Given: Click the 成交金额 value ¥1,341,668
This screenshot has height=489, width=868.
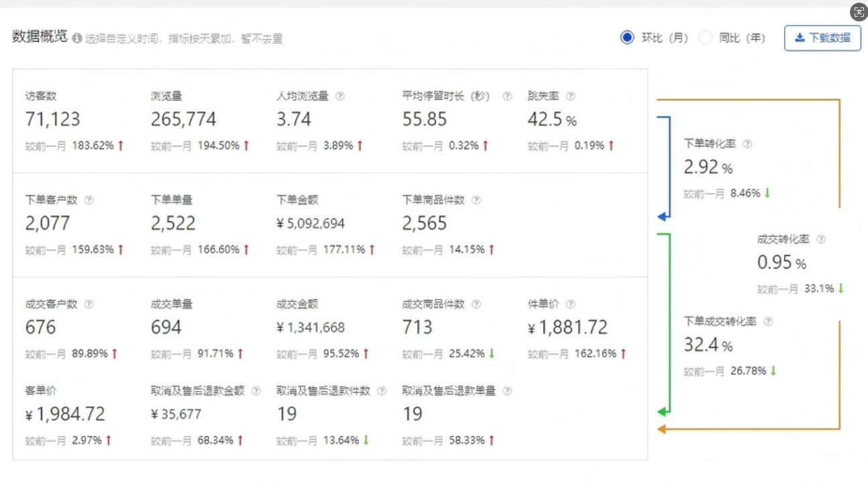Looking at the screenshot, I should [x=310, y=328].
